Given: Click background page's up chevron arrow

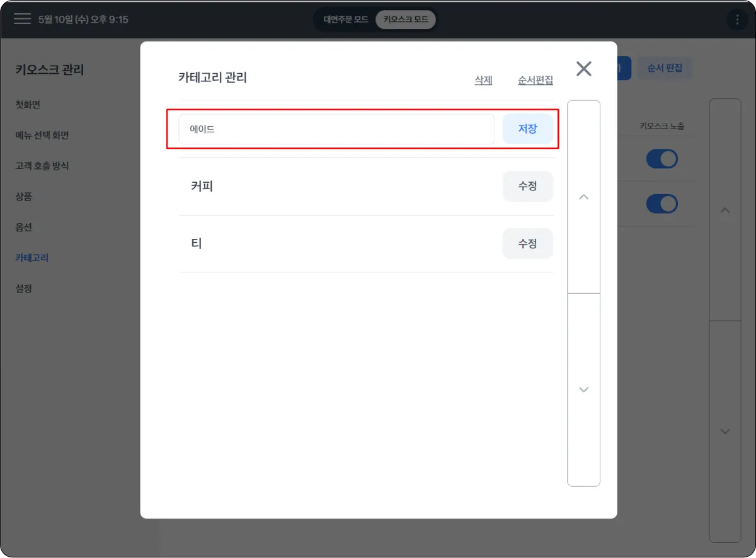Looking at the screenshot, I should (725, 210).
